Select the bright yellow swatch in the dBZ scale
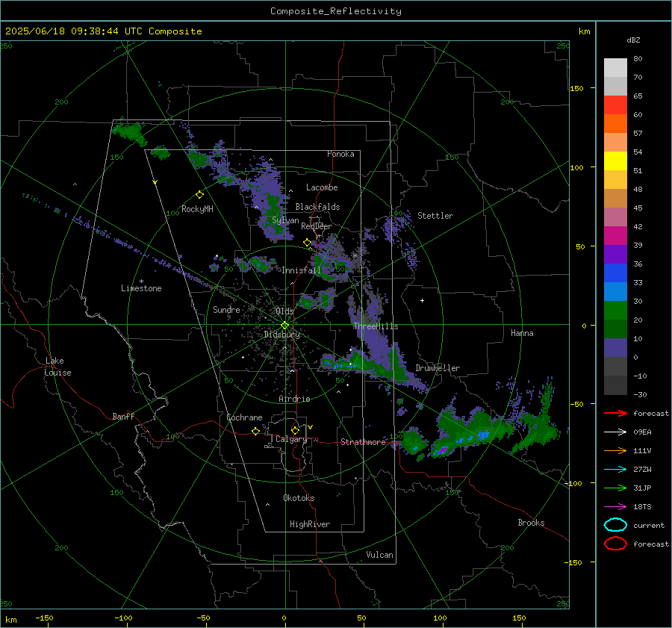Image resolution: width=672 pixels, height=628 pixels. pyautogui.click(x=615, y=161)
